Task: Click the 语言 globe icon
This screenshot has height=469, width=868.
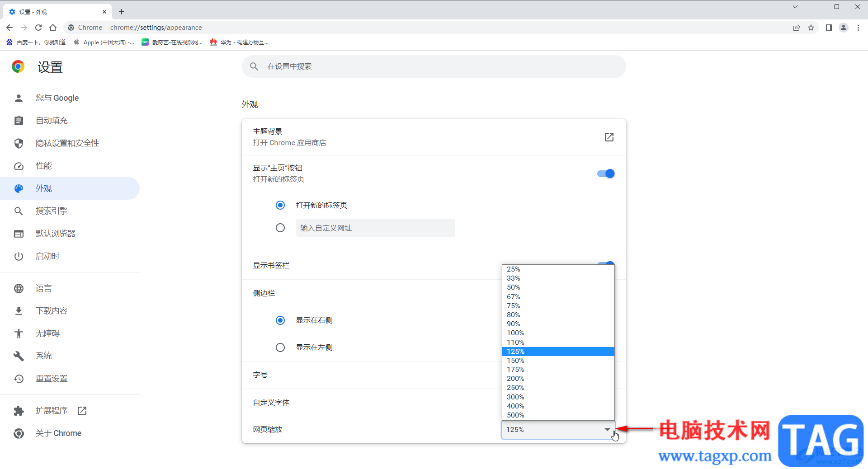Action: point(19,288)
